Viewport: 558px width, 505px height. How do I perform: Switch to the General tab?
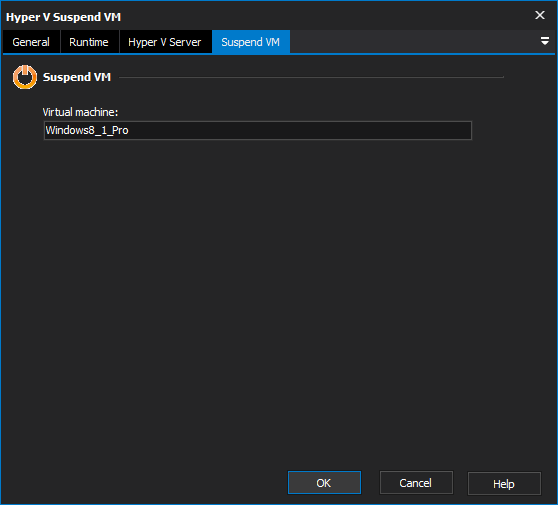pos(31,42)
